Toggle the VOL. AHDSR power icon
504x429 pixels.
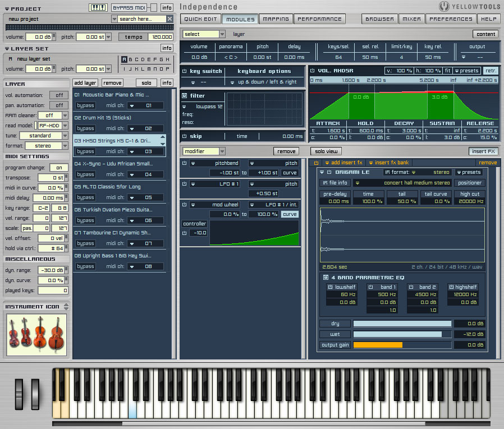click(312, 71)
